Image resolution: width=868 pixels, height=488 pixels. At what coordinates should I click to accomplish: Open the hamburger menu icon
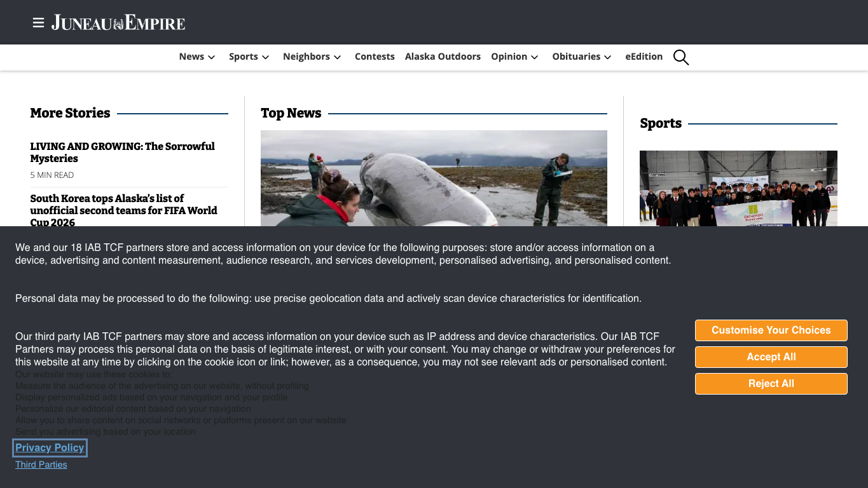click(x=38, y=23)
